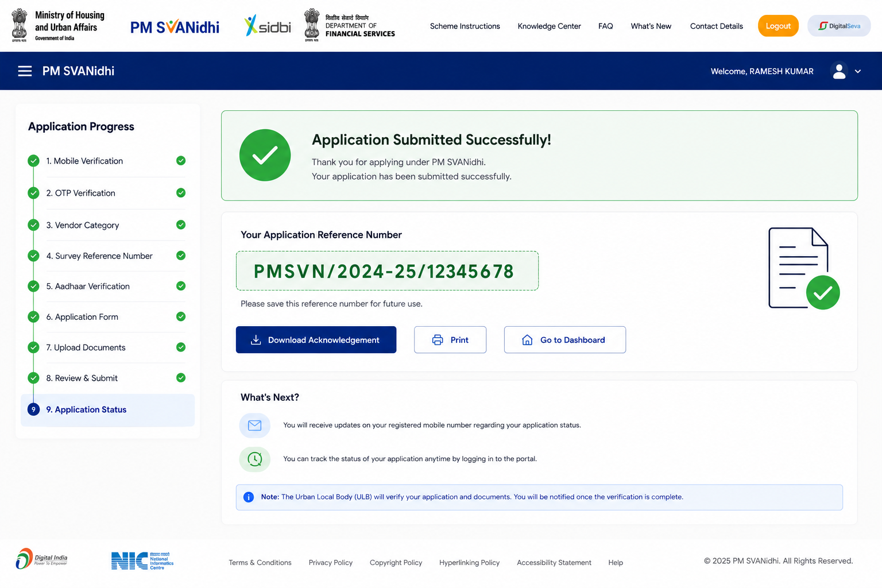Image resolution: width=882 pixels, height=588 pixels.
Task: Print the application acknowledgement
Action: 450,340
